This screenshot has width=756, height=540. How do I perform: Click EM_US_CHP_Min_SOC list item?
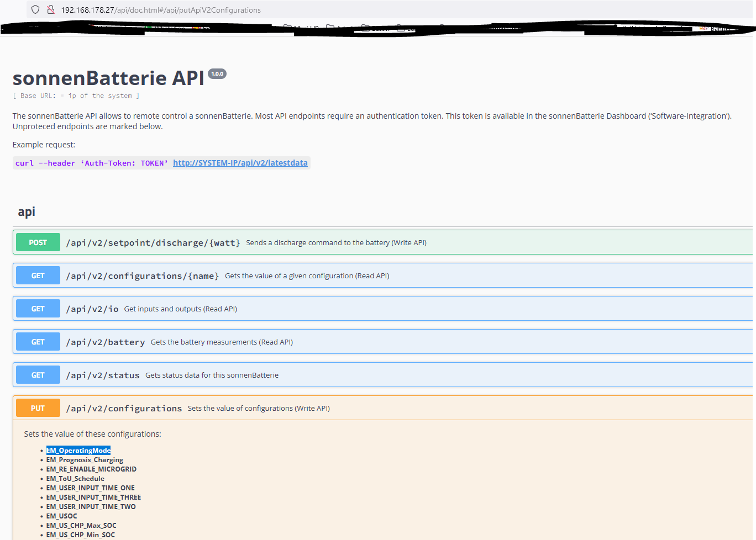(x=81, y=535)
